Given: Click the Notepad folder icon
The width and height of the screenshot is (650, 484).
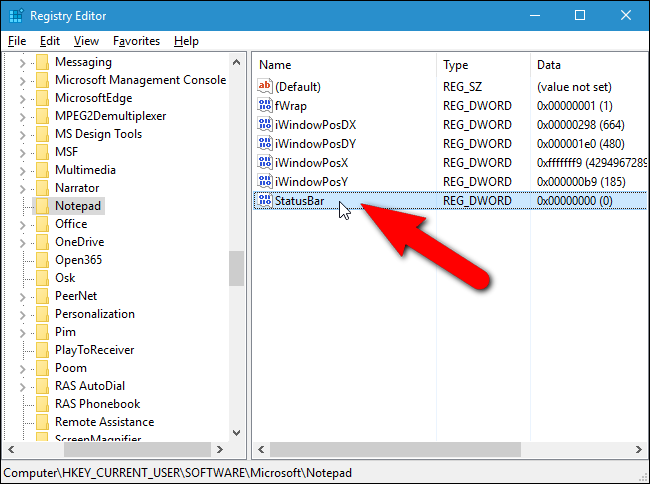Looking at the screenshot, I should click(x=42, y=206).
